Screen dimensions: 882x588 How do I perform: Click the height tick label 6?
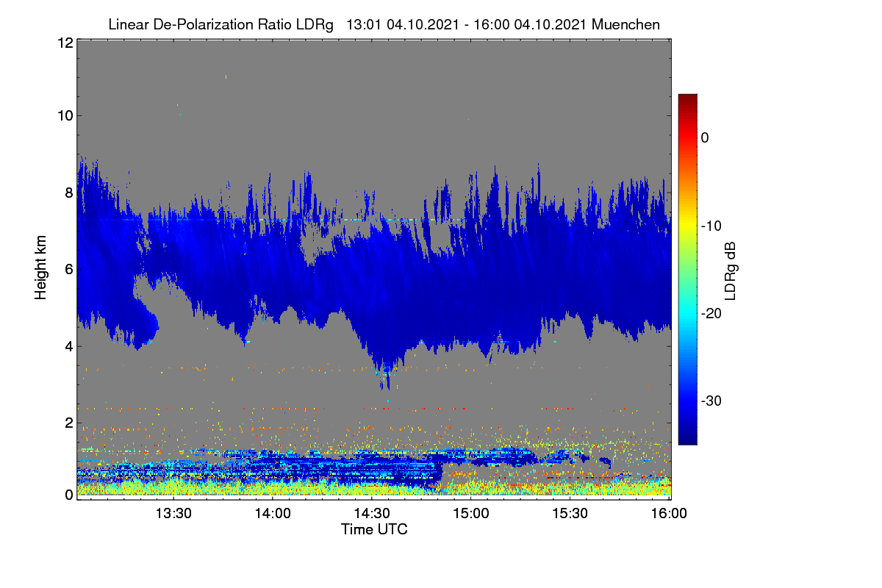pos(68,269)
